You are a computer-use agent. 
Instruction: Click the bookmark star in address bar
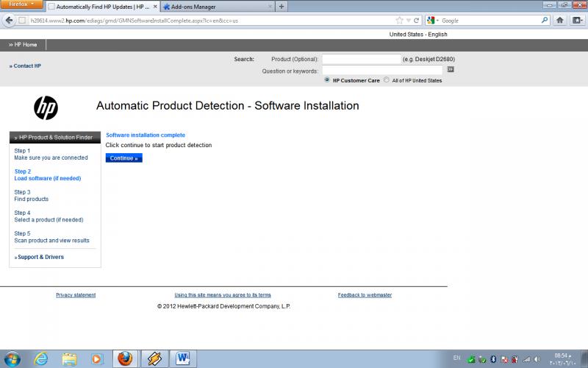click(400, 21)
